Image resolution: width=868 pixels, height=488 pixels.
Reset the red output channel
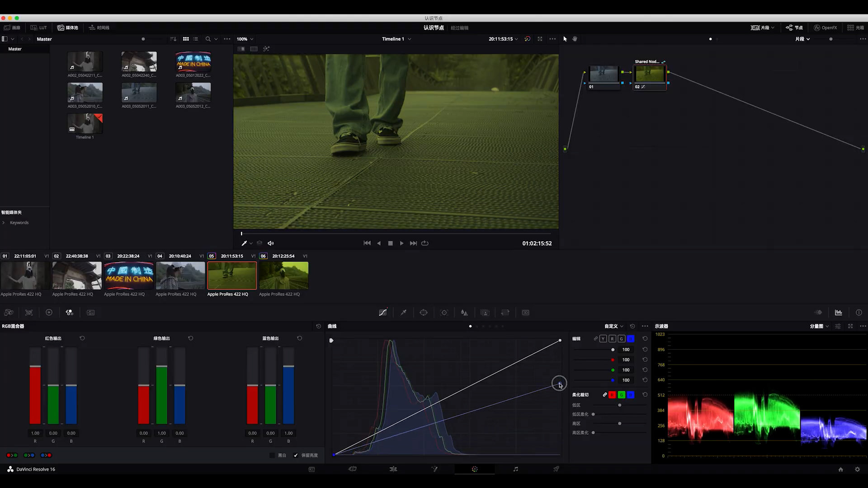82,338
